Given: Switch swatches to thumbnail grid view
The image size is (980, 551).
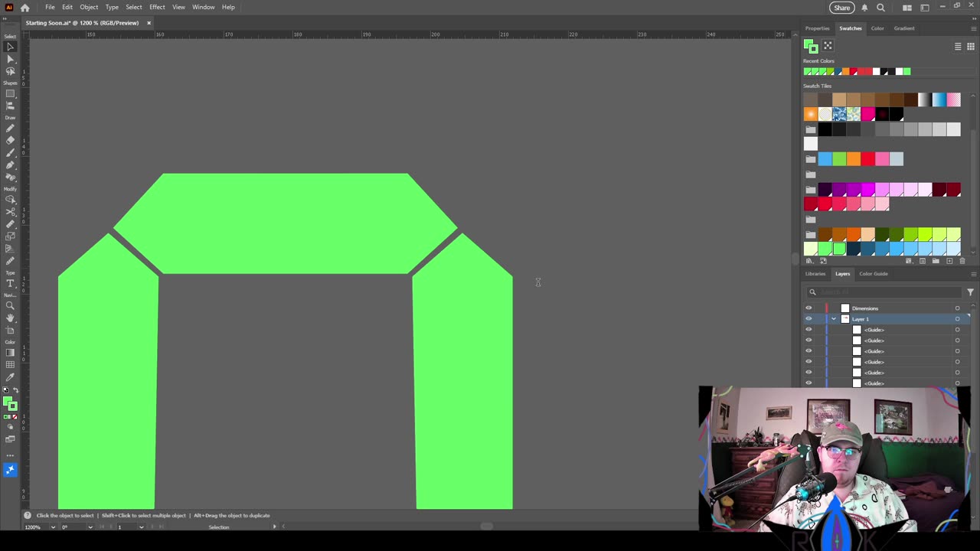Looking at the screenshot, I should pyautogui.click(x=970, y=47).
